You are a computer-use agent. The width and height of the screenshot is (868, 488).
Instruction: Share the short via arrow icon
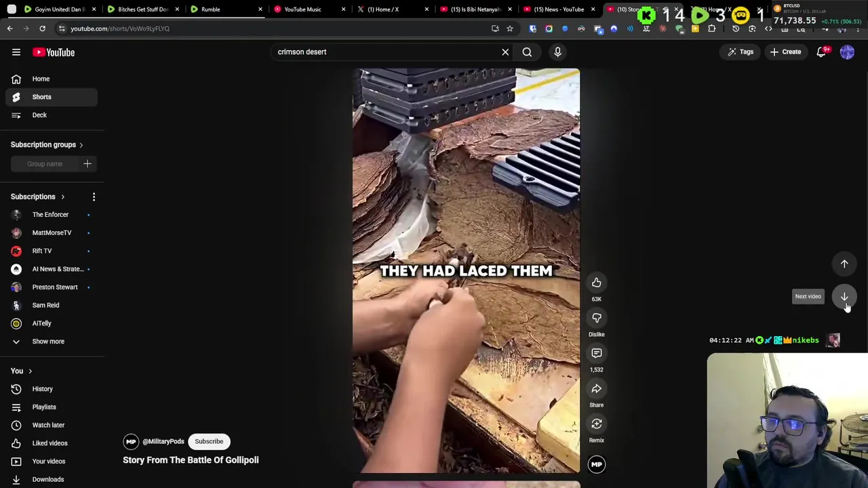(x=597, y=388)
